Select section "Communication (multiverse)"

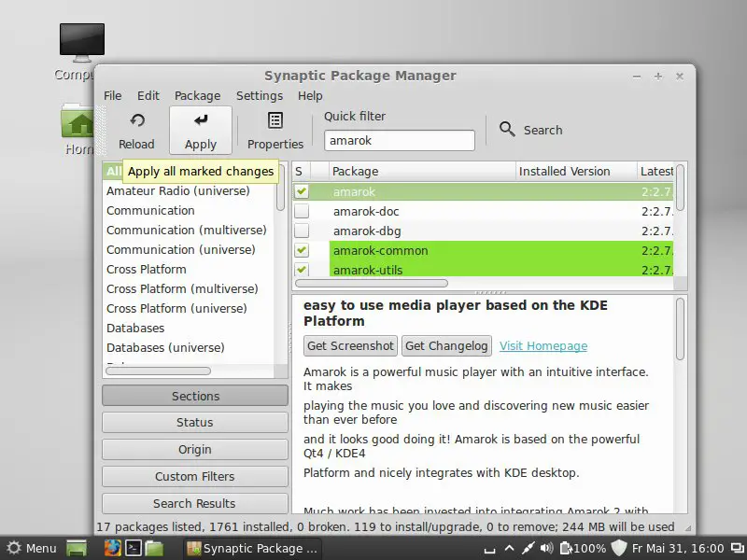(x=186, y=230)
